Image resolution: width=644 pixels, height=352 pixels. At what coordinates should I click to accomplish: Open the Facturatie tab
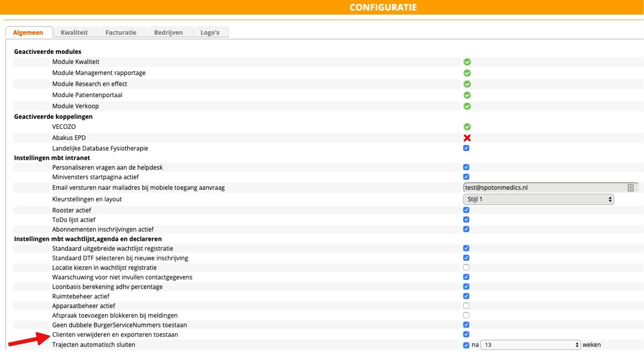(x=121, y=32)
